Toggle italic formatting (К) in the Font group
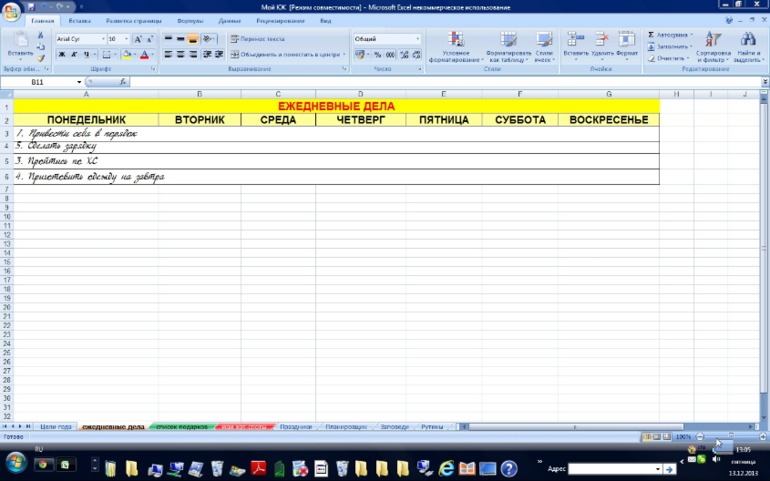 [x=74, y=55]
